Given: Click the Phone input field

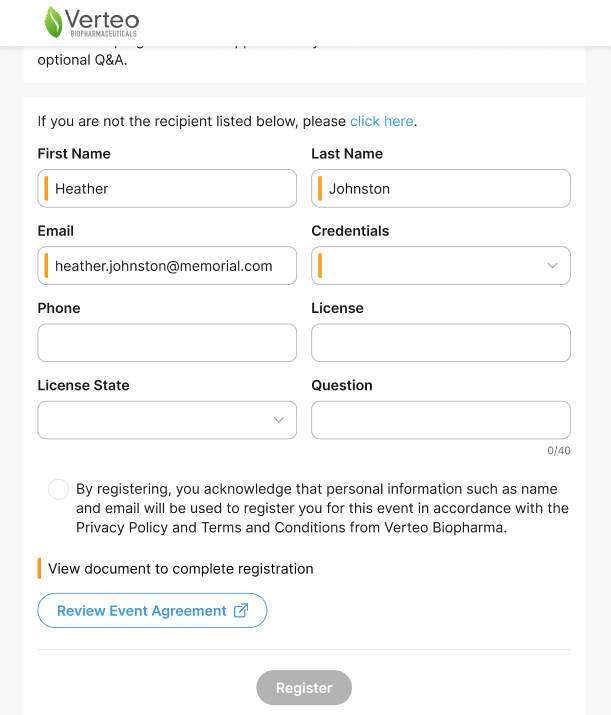Looking at the screenshot, I should pyautogui.click(x=167, y=343).
